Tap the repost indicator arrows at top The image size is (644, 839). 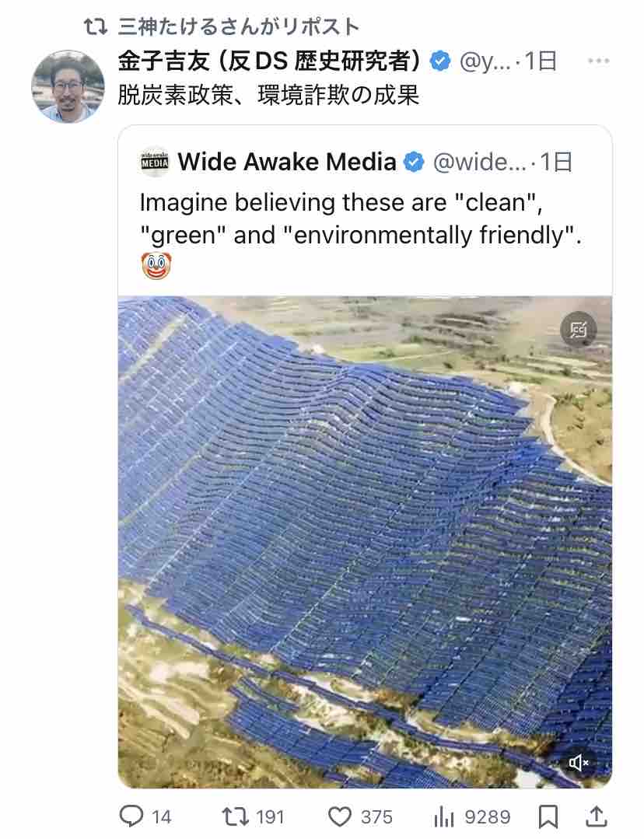click(x=96, y=27)
